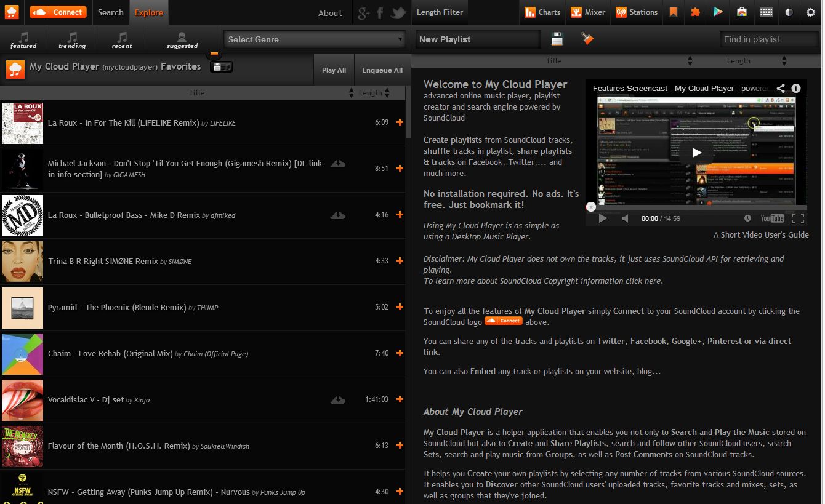Click the video's small play button
The width and height of the screenshot is (825, 504).
coord(603,218)
